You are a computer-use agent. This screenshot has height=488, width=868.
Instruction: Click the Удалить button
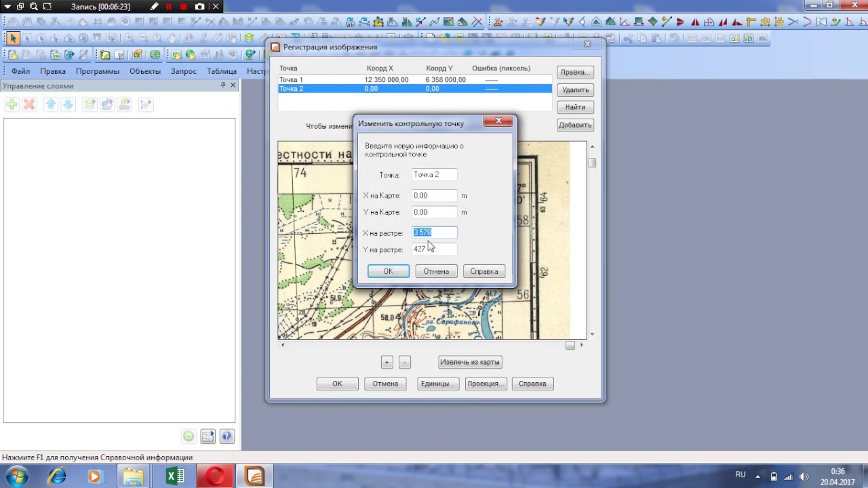click(575, 89)
